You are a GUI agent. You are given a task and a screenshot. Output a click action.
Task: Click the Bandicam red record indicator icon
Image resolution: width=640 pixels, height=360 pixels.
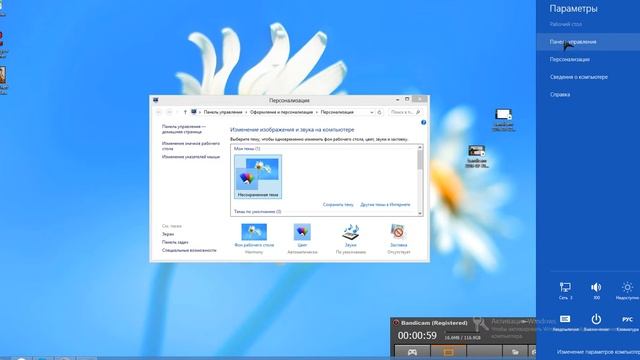coord(396,323)
